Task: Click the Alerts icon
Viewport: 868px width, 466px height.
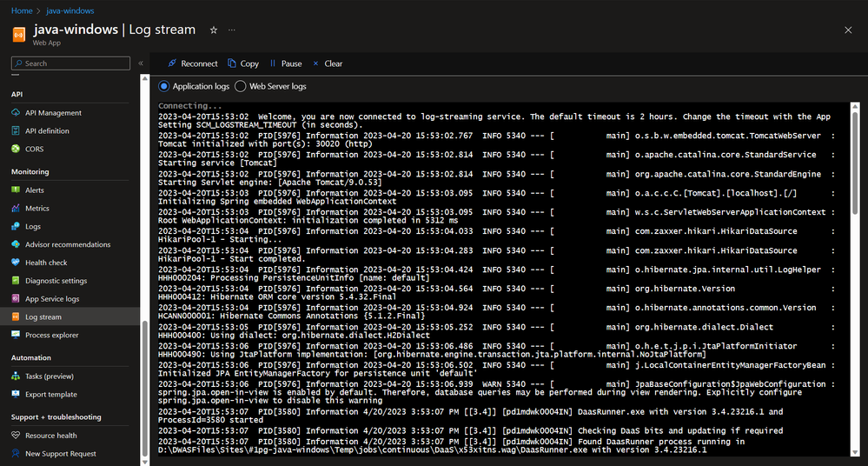Action: click(16, 190)
